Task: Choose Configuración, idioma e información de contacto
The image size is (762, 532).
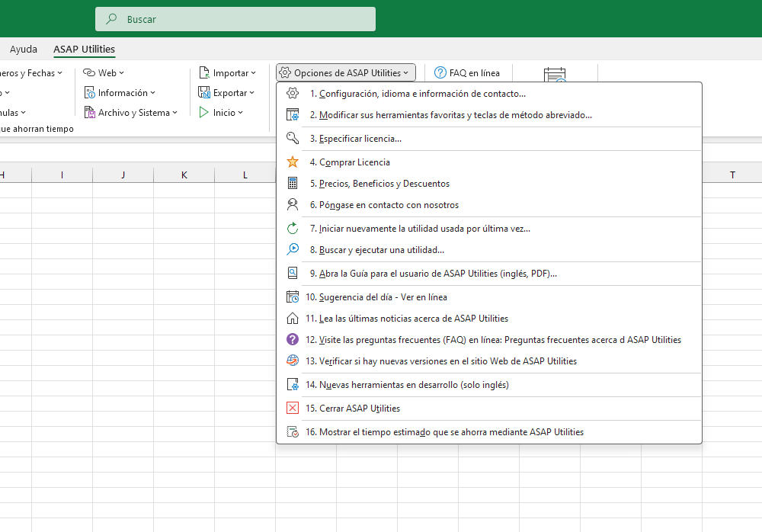Action: click(x=489, y=94)
